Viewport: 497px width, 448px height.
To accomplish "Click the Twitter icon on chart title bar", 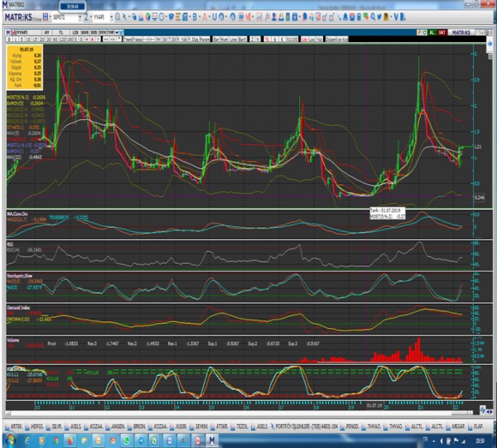I will pyautogui.click(x=122, y=32).
